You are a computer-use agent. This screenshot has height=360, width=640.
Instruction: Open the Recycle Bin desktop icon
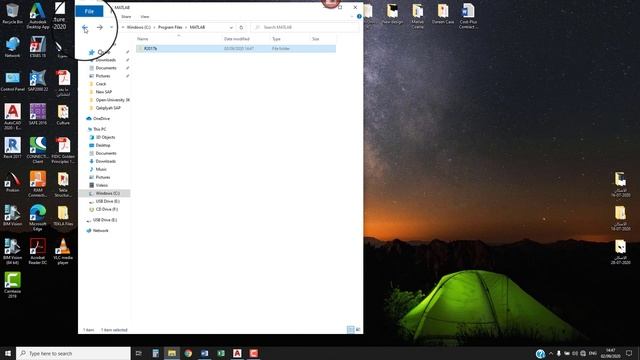12,13
